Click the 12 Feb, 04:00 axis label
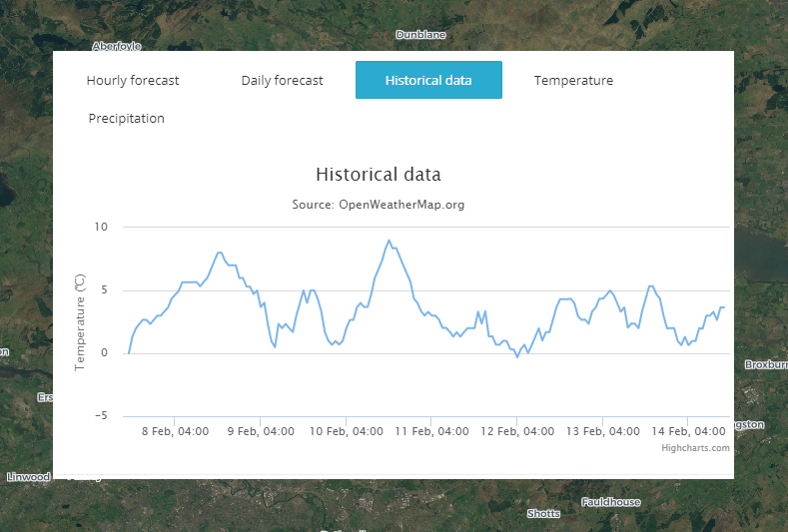The width and height of the screenshot is (788, 532). [x=517, y=431]
